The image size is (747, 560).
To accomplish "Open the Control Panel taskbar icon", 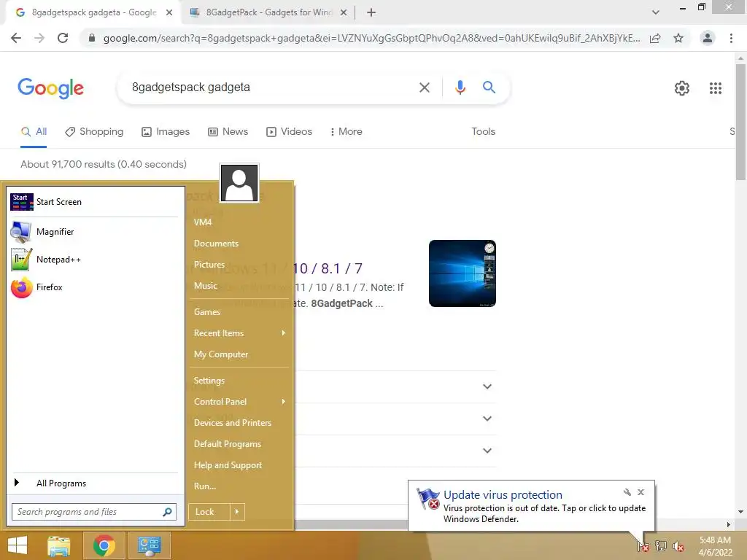I will point(149,545).
